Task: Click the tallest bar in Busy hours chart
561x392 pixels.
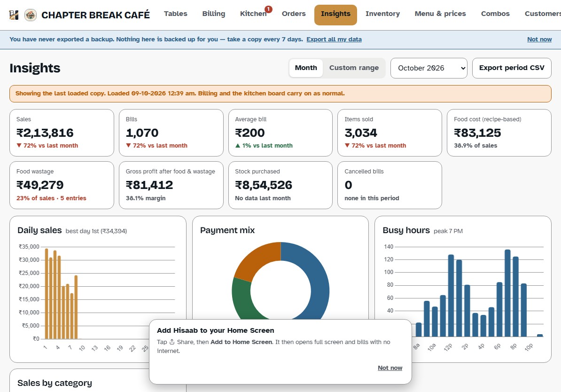Action: click(507, 293)
